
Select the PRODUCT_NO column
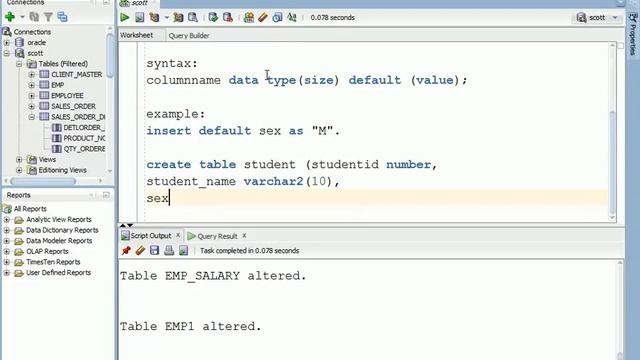click(x=84, y=138)
